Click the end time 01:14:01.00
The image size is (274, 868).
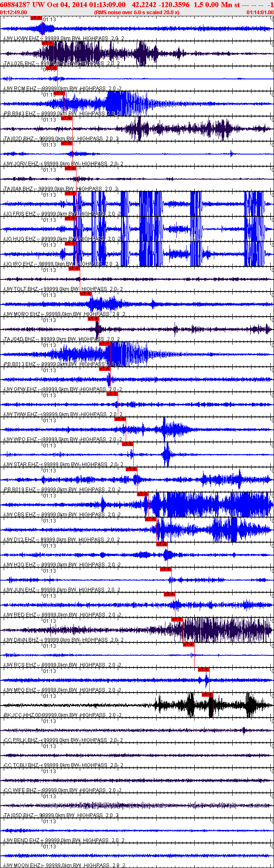point(260,12)
